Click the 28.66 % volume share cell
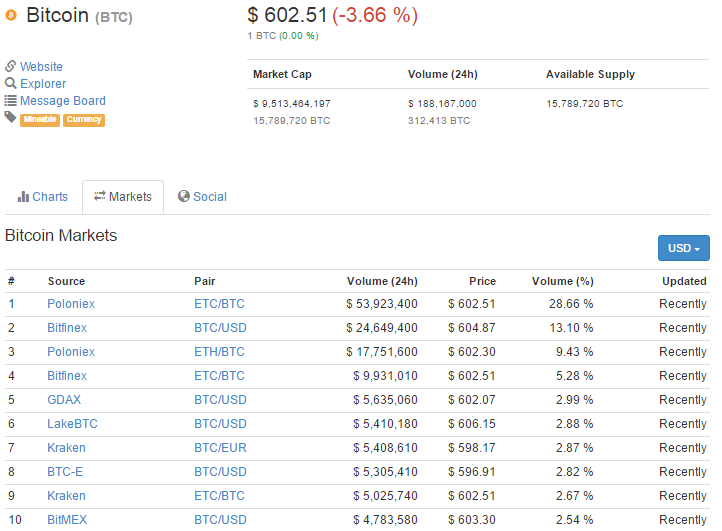Screen dimensions: 722x531 (x=571, y=304)
